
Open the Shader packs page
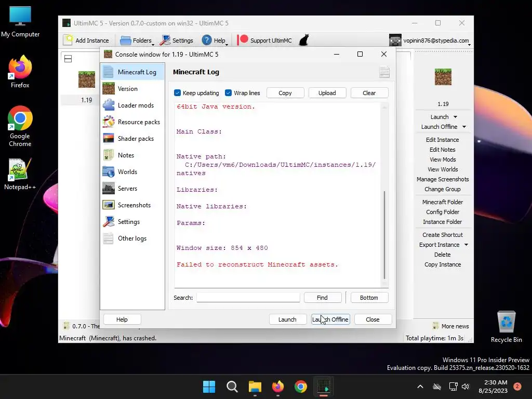[132, 138]
